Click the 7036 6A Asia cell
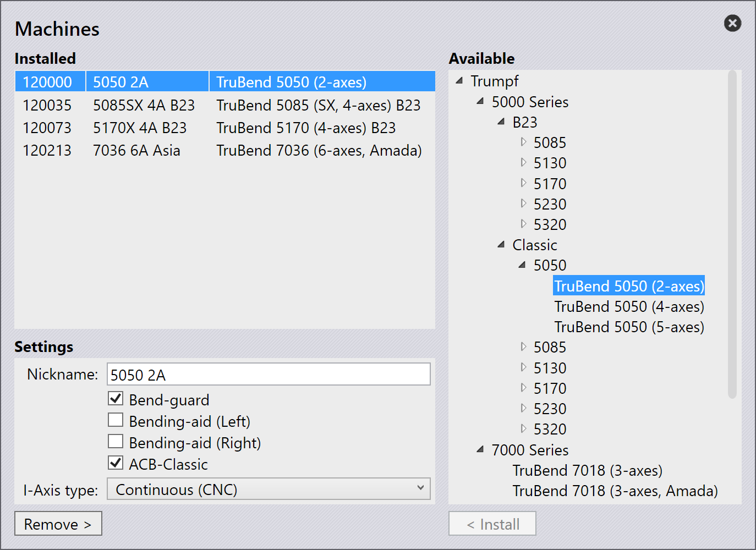Image resolution: width=756 pixels, height=550 pixels. pyautogui.click(x=136, y=150)
